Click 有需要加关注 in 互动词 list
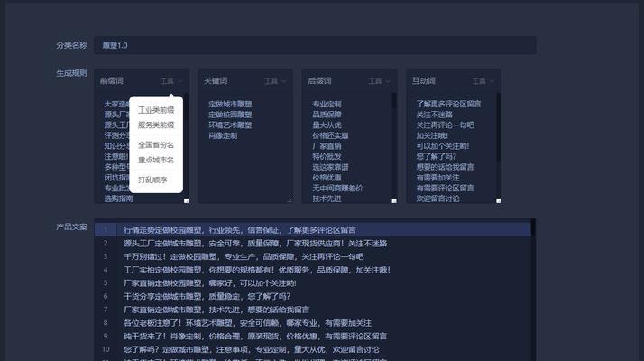The height and width of the screenshot is (361, 644). (x=437, y=178)
